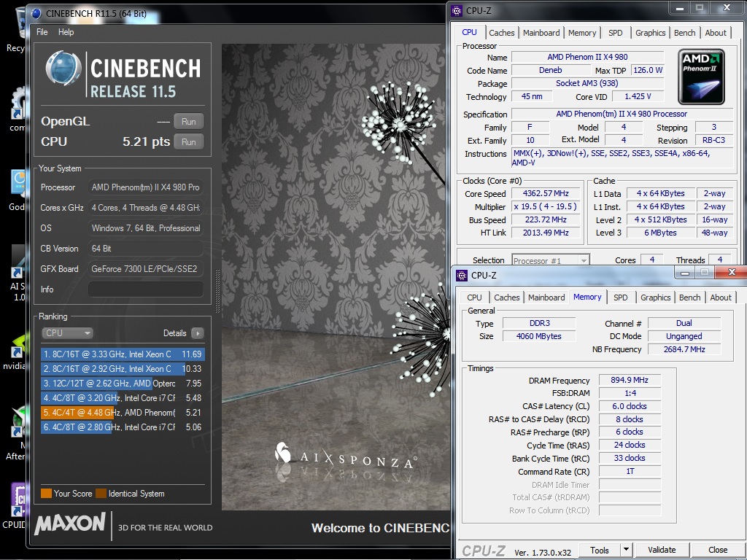The height and width of the screenshot is (560, 747).
Task: Run the CPU benchmark
Action: click(189, 142)
